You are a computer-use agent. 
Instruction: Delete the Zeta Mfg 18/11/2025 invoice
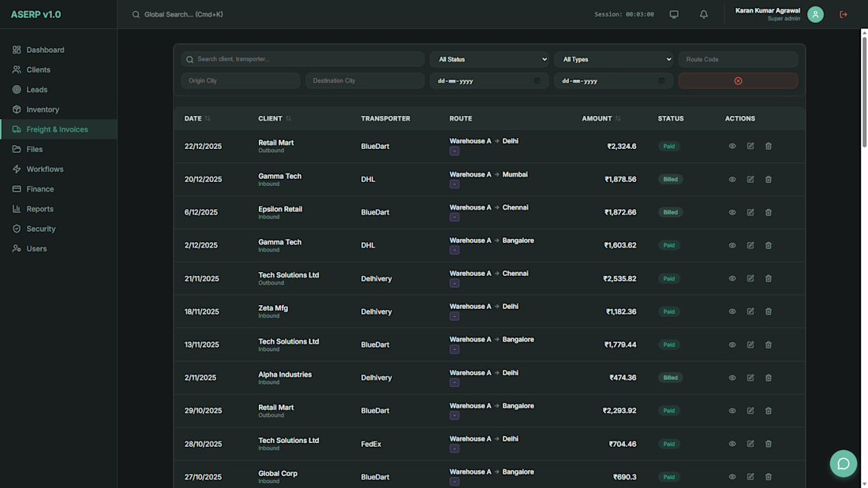[769, 311]
